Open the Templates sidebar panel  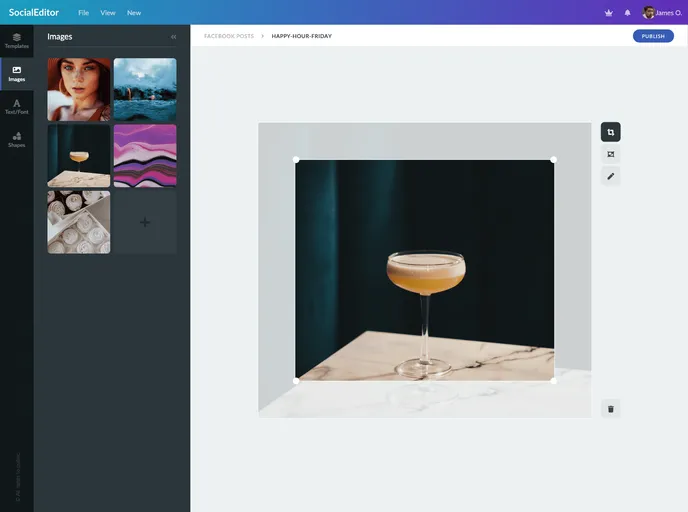point(16,40)
